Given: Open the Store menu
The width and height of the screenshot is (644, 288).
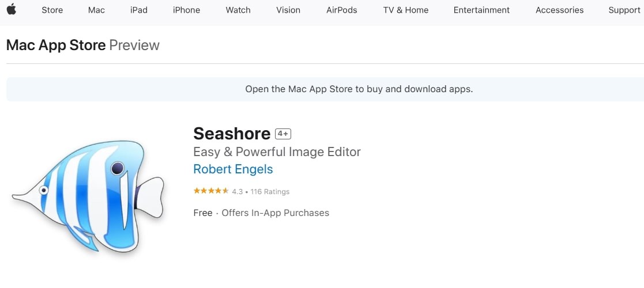Looking at the screenshot, I should pos(52,10).
